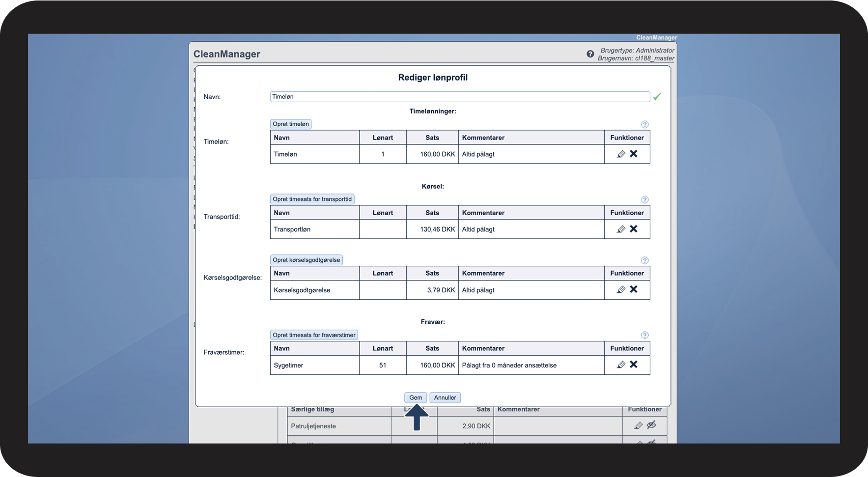The width and height of the screenshot is (868, 477).
Task: Edit the Timeløn row with pencil icon
Action: (x=621, y=154)
